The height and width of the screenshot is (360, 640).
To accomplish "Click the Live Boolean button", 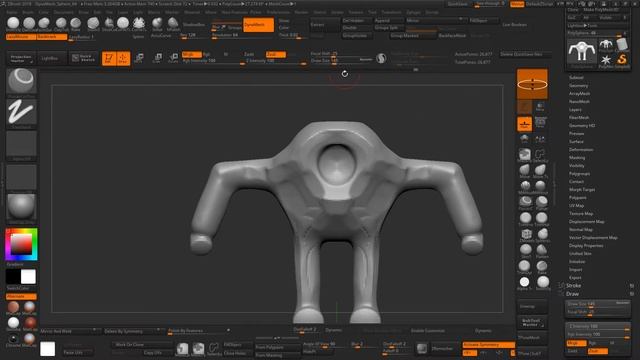I will 514,25.
